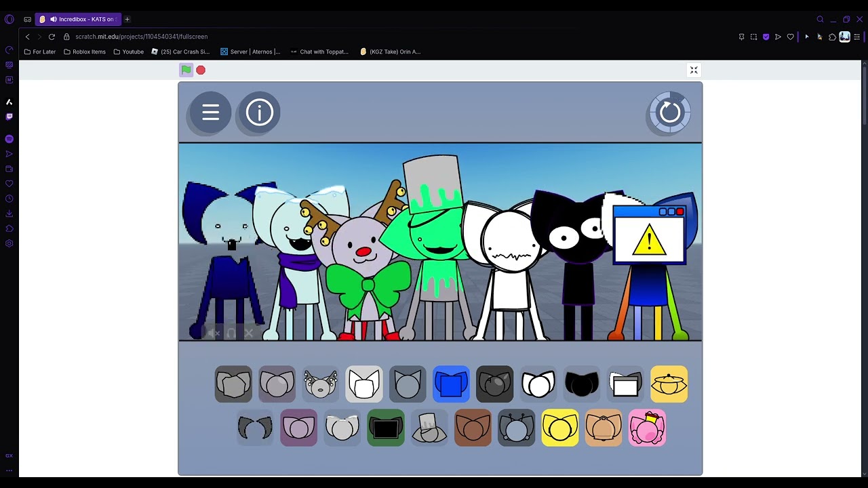Viewport: 868px width, 488px height.
Task: Open the browser extensions cube icon
Action: [x=832, y=37]
